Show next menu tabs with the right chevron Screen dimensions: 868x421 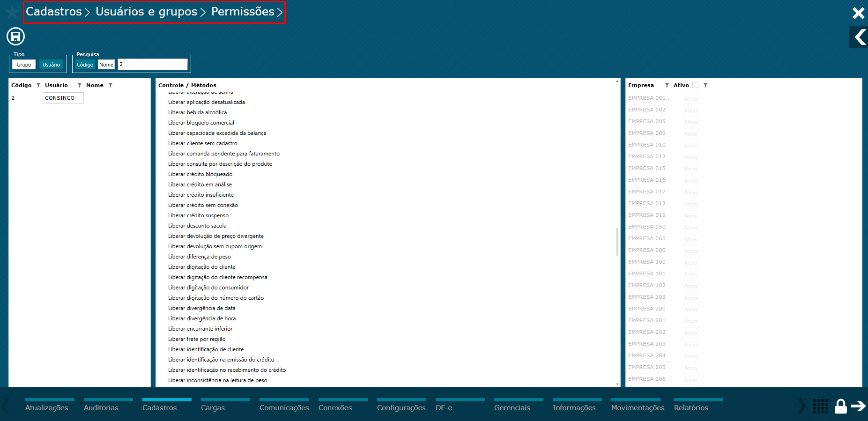click(801, 406)
